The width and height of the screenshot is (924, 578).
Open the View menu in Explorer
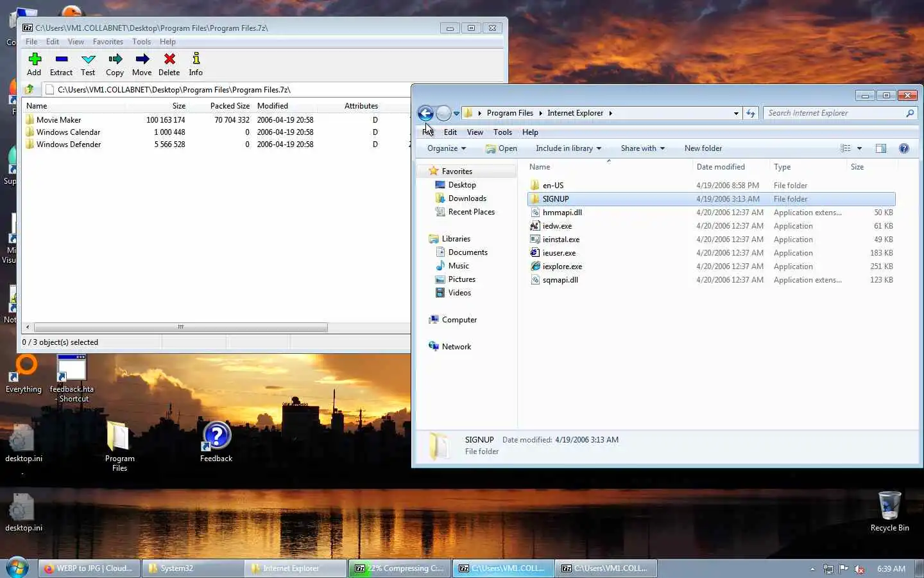tap(475, 132)
